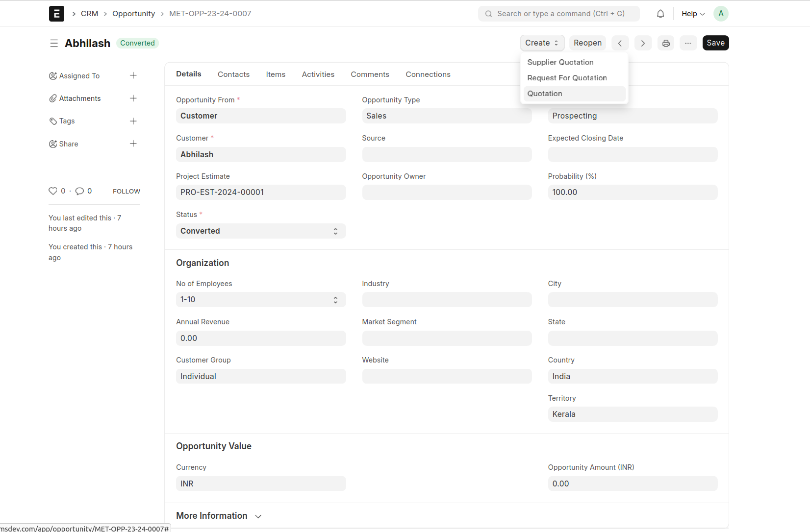Click the print icon
The width and height of the screenshot is (810, 532).
(x=666, y=43)
